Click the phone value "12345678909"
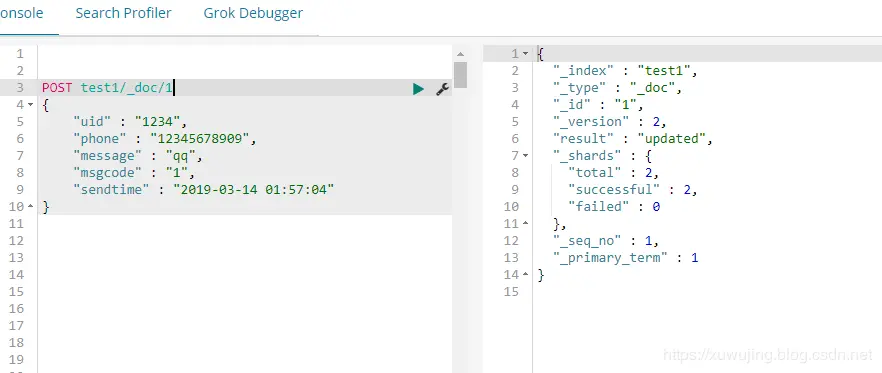882x373 pixels. pyautogui.click(x=200, y=138)
